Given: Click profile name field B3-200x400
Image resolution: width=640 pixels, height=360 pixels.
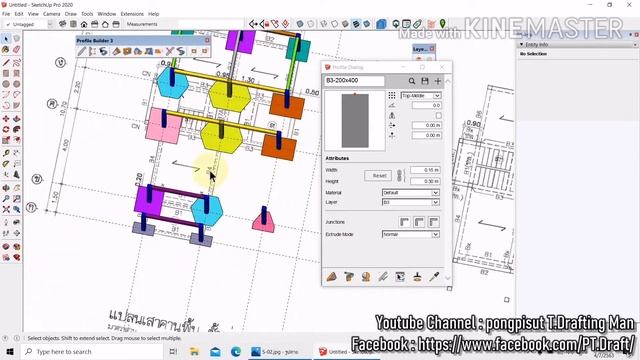Looking at the screenshot, I should point(354,81).
